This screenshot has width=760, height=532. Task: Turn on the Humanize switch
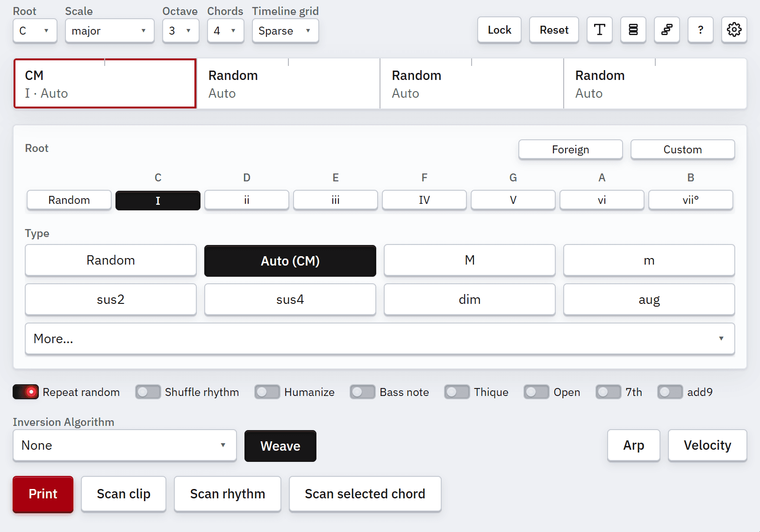pos(267,392)
